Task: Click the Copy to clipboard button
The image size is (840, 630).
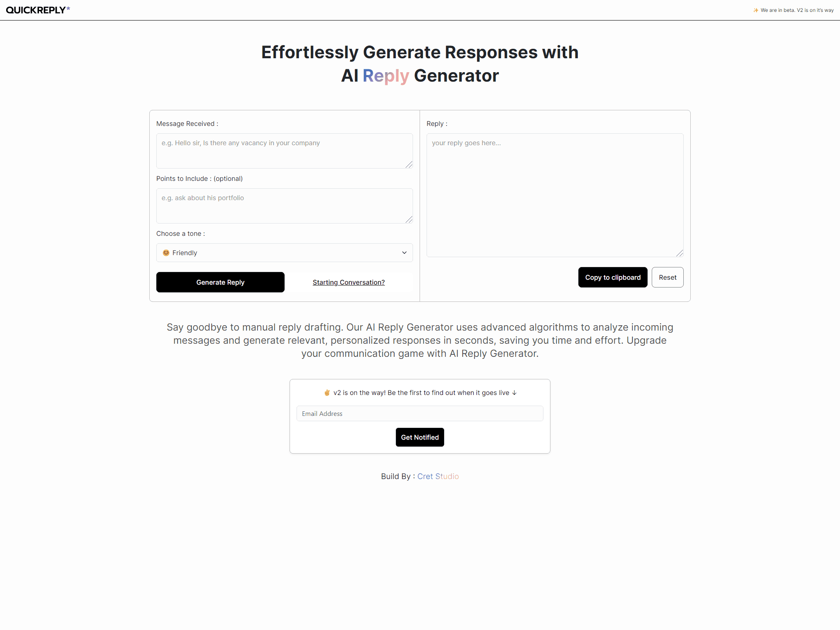Action: tap(613, 277)
